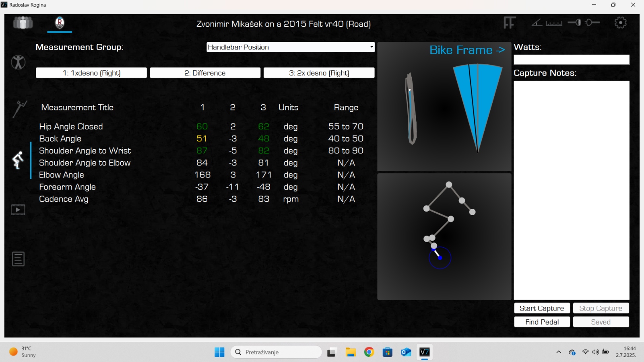Click the Bike Frame -> link
This screenshot has height=362, width=644.
pos(467,50)
